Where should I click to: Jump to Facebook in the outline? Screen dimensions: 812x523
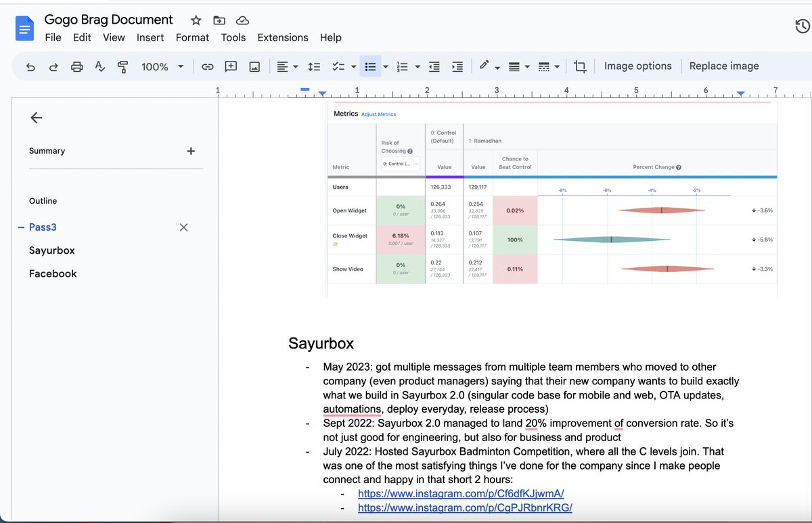53,274
